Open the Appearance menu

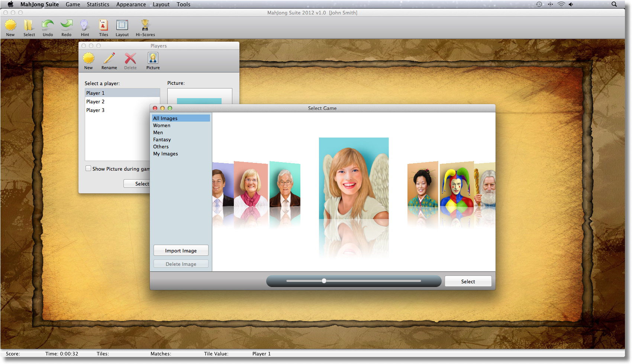(131, 4)
